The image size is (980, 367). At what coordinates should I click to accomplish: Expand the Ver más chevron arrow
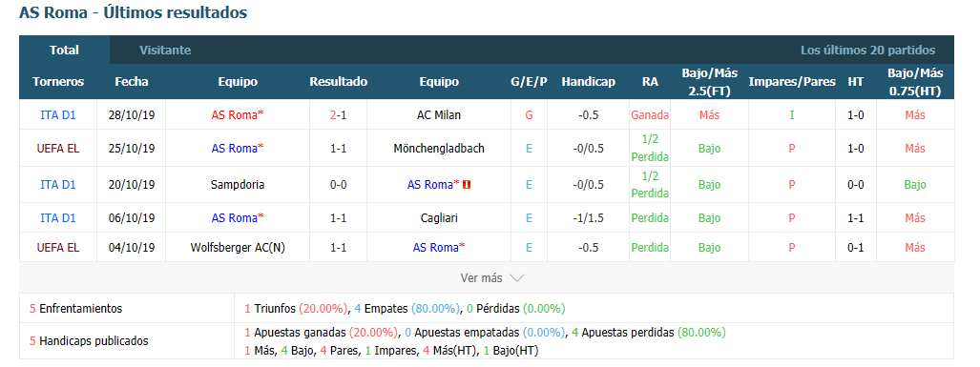click(x=517, y=278)
